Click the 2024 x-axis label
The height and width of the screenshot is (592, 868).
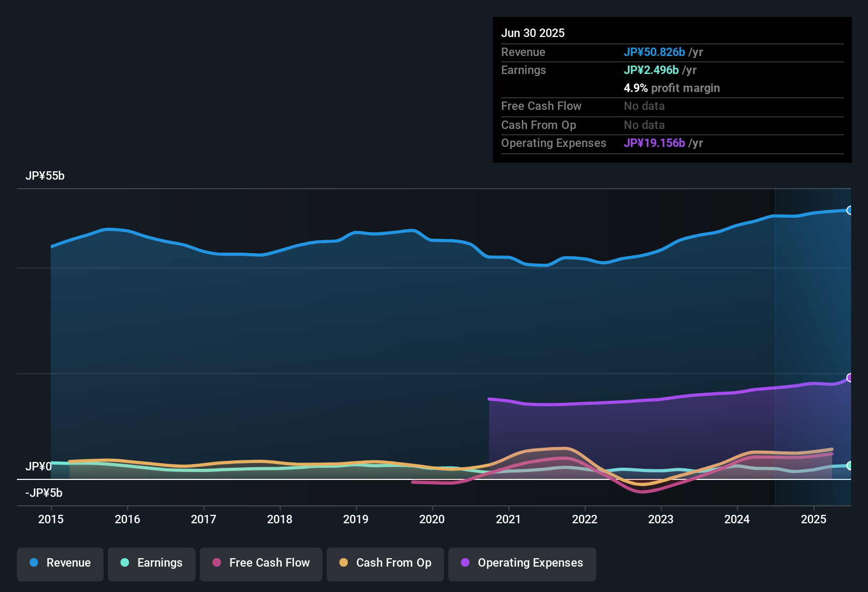coord(737,520)
